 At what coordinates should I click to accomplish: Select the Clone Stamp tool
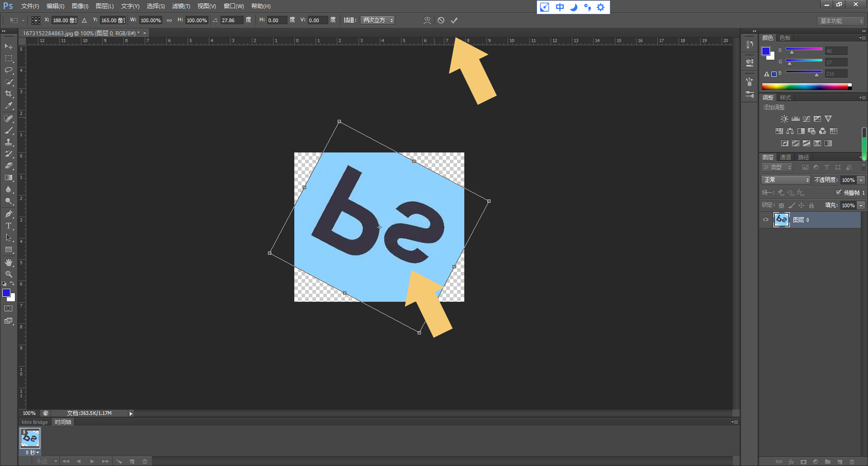pos(9,142)
